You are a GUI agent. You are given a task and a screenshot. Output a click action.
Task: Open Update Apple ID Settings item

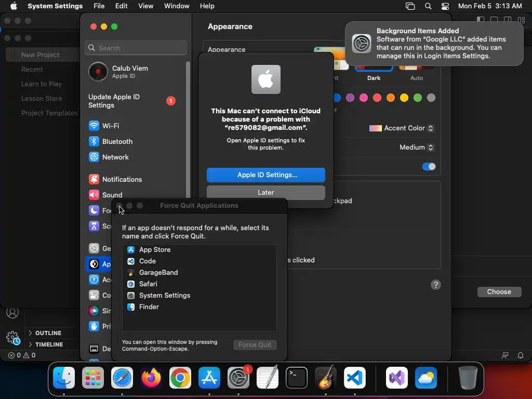coord(132,101)
